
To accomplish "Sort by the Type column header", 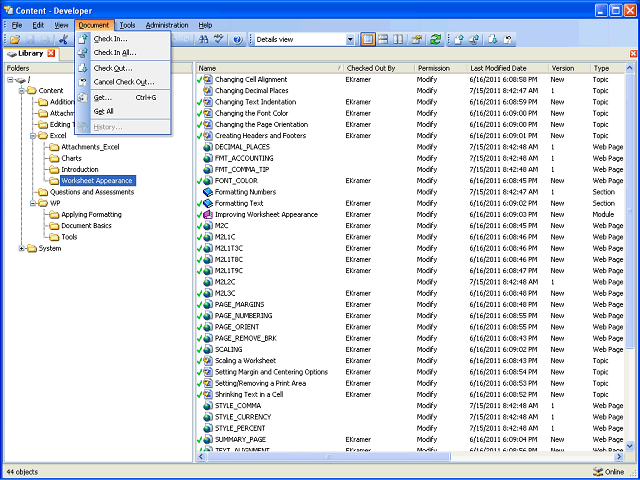I will [x=607, y=68].
